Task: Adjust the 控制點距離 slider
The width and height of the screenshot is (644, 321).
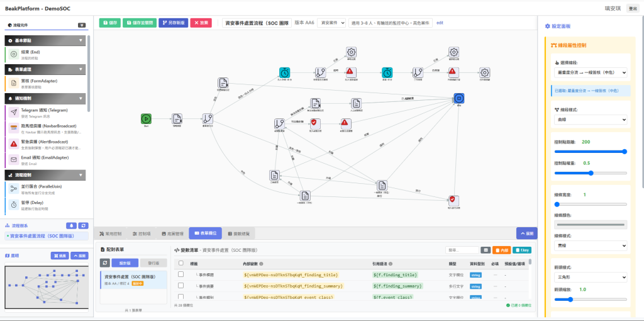Action: pos(590,151)
